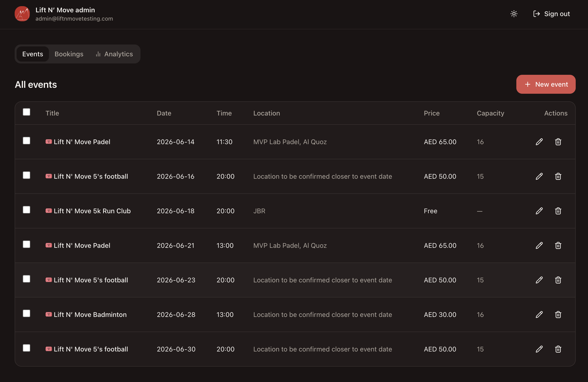The width and height of the screenshot is (588, 382).
Task: Click the Location column header
Action: [x=267, y=113]
